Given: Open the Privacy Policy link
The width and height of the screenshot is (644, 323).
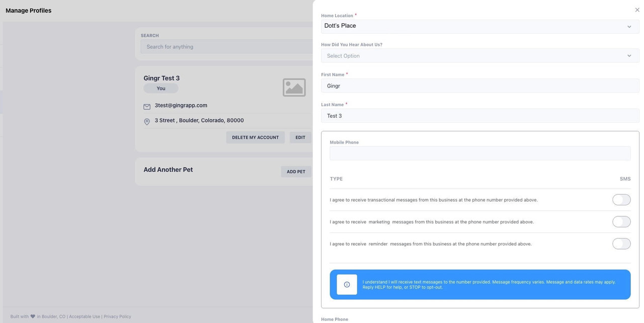Looking at the screenshot, I should [x=117, y=316].
